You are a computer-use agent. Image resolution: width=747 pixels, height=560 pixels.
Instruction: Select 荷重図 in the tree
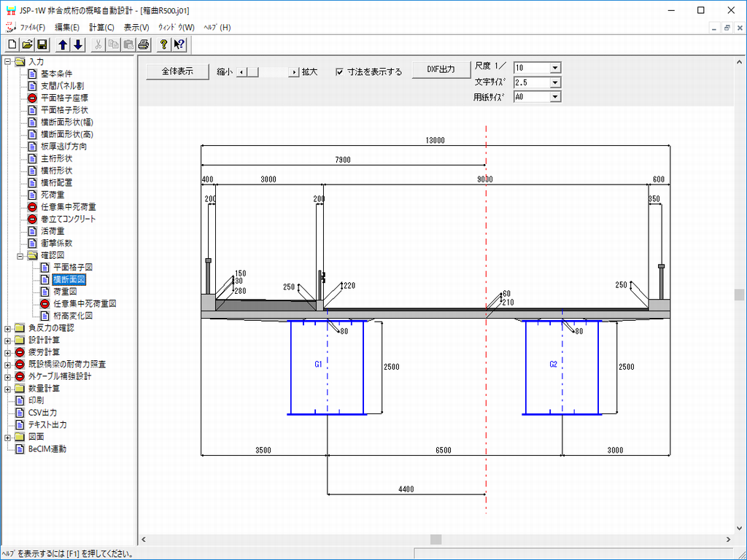coord(64,292)
